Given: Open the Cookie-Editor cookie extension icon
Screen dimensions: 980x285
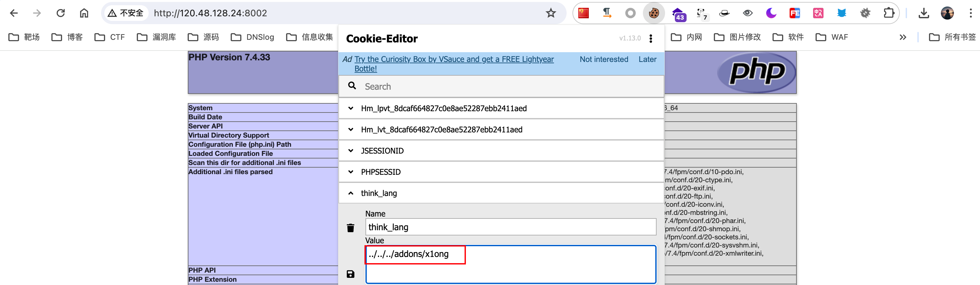Looking at the screenshot, I should point(654,13).
